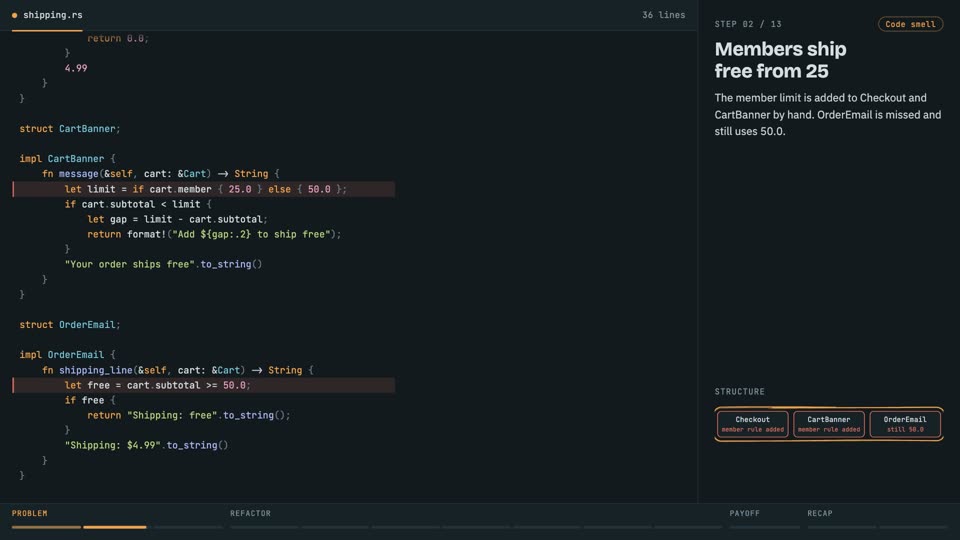
Task: Click the STRUCTURE section label
Action: [x=739, y=391]
